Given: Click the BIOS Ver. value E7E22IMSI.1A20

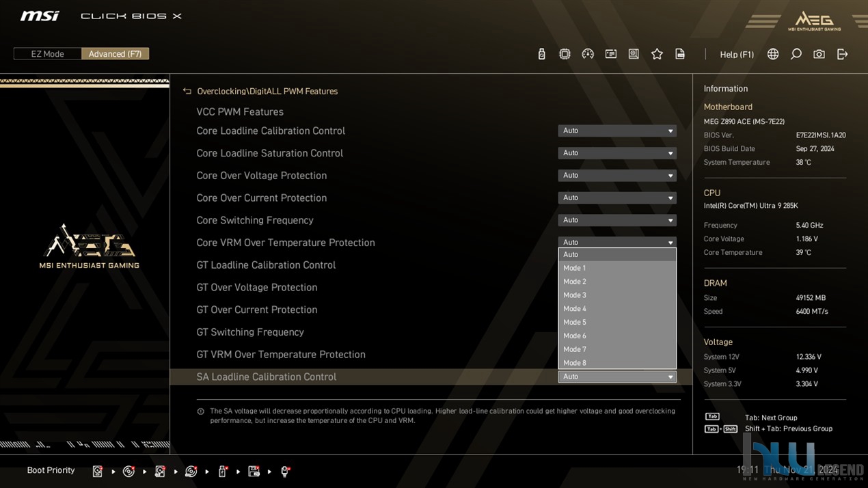Looking at the screenshot, I should point(821,135).
